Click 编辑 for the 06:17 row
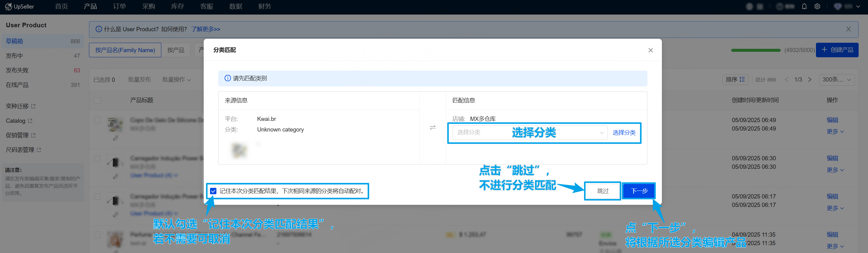The width and height of the screenshot is (868, 253). (832, 196)
